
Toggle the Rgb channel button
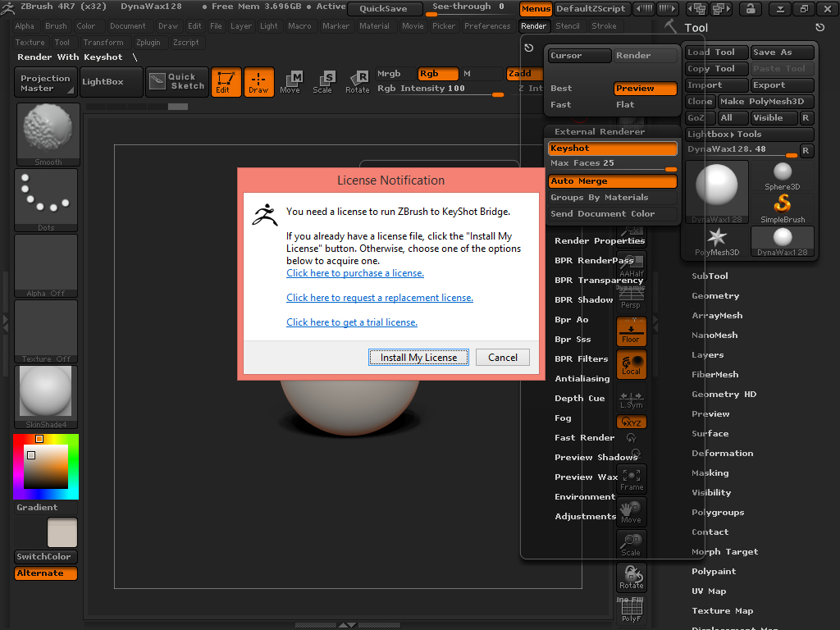point(438,73)
